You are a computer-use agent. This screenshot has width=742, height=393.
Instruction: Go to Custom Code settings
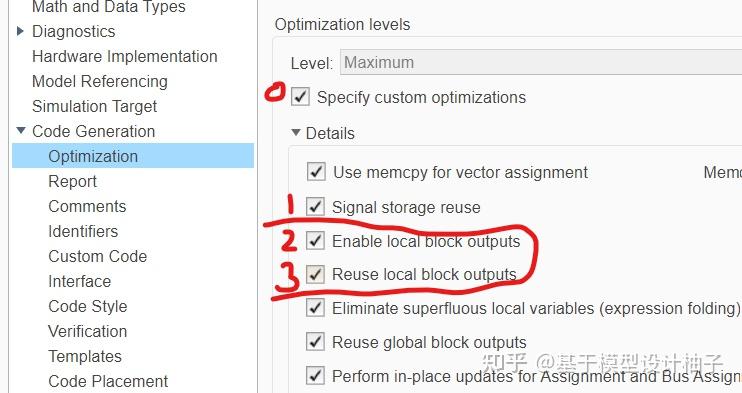[x=97, y=256]
